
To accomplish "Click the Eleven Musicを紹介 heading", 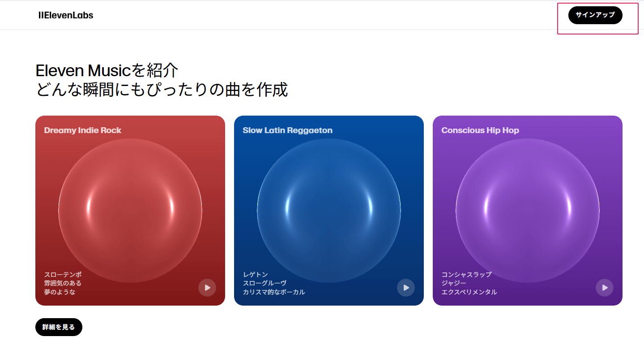I will 107,70.
